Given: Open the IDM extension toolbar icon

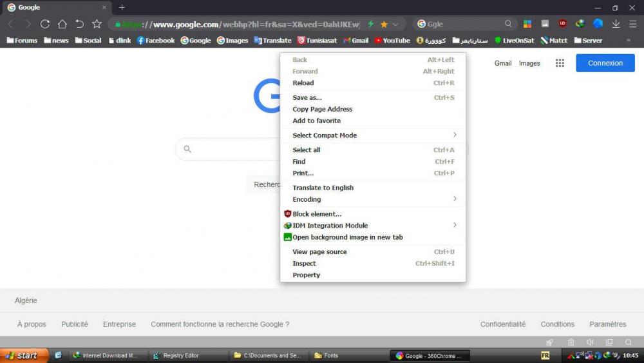Looking at the screenshot, I should [580, 23].
